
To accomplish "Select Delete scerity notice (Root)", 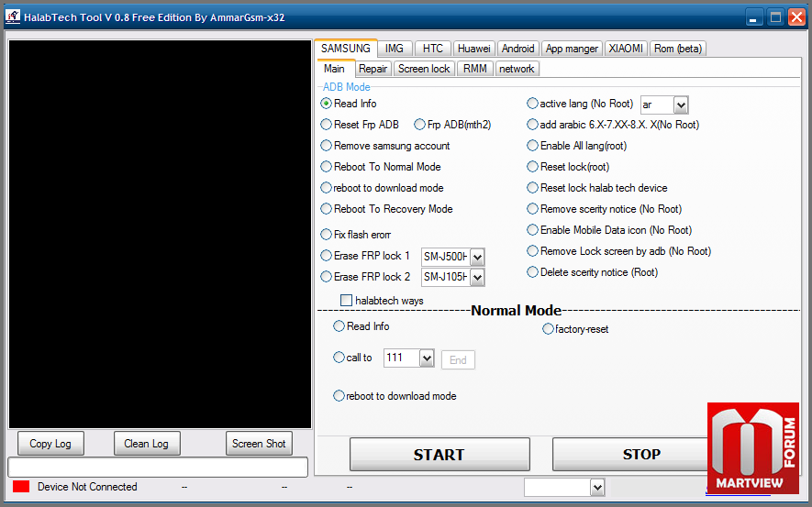I will click(x=532, y=272).
